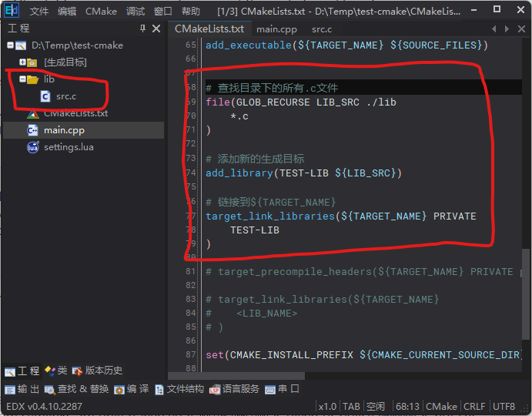
Task: Open the 串口 serial panel
Action: point(282,389)
